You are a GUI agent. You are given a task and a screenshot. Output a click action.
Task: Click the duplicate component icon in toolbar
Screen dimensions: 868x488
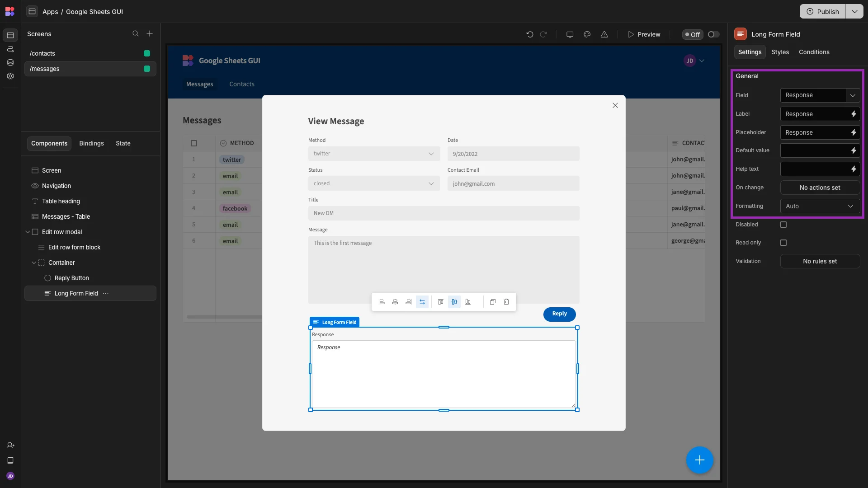493,302
